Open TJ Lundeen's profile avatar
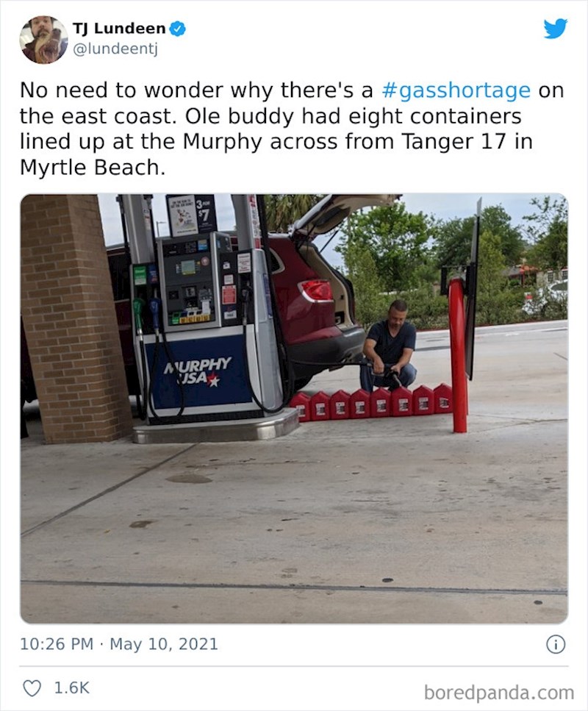588x711 pixels. [x=43, y=40]
